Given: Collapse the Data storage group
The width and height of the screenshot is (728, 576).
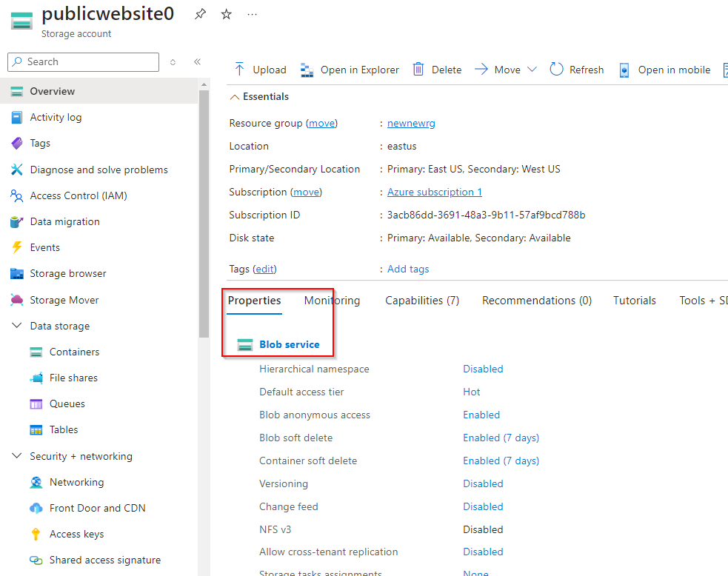Looking at the screenshot, I should pos(17,326).
